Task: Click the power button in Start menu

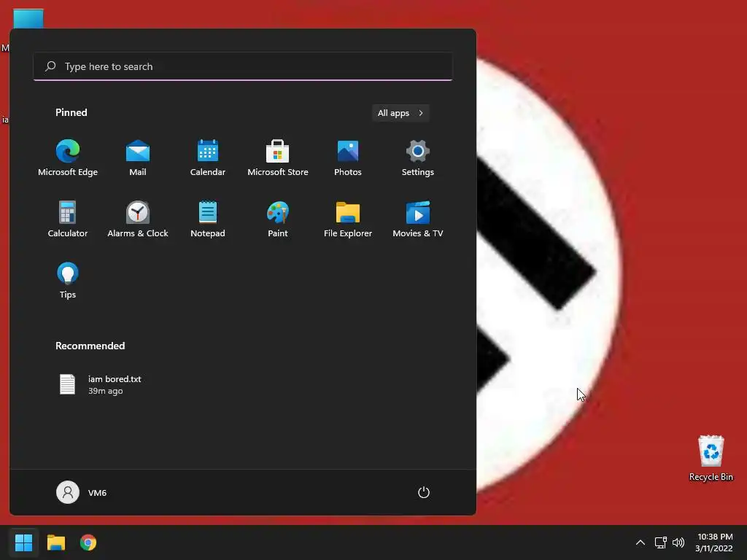Action: tap(424, 492)
